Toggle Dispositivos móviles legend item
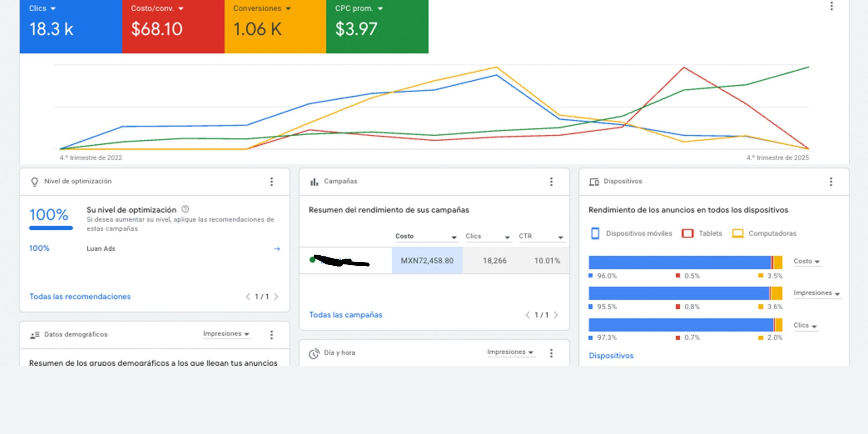The height and width of the screenshot is (434, 868). point(631,234)
